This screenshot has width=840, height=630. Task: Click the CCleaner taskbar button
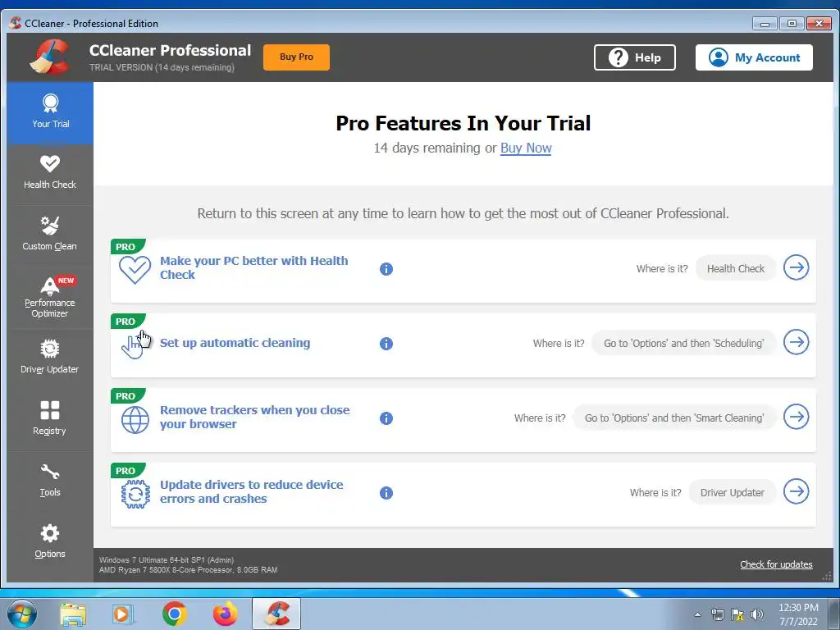(276, 614)
